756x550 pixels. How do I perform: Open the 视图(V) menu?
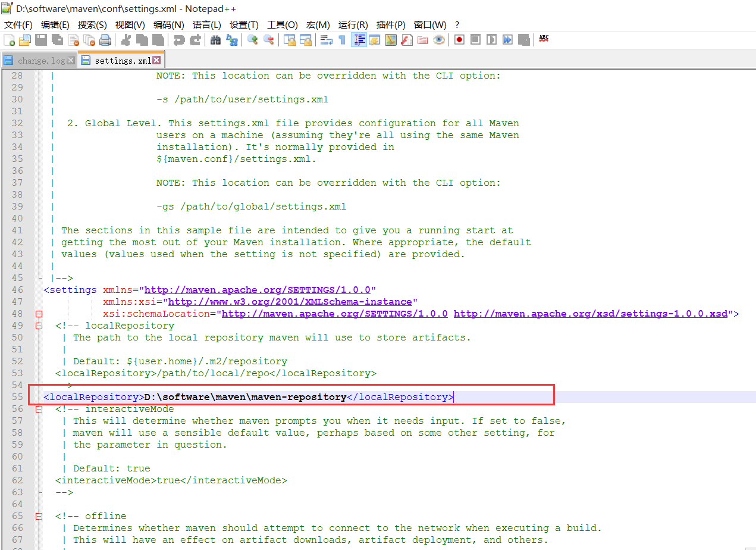pyautogui.click(x=130, y=24)
